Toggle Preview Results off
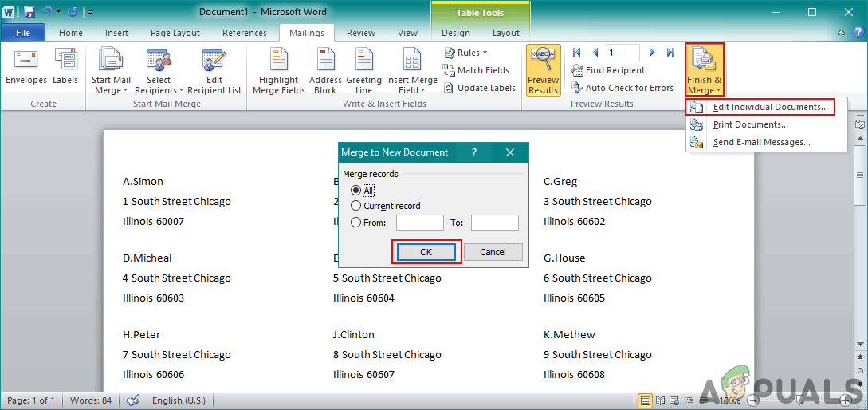Image resolution: width=868 pixels, height=410 pixels. coord(543,71)
